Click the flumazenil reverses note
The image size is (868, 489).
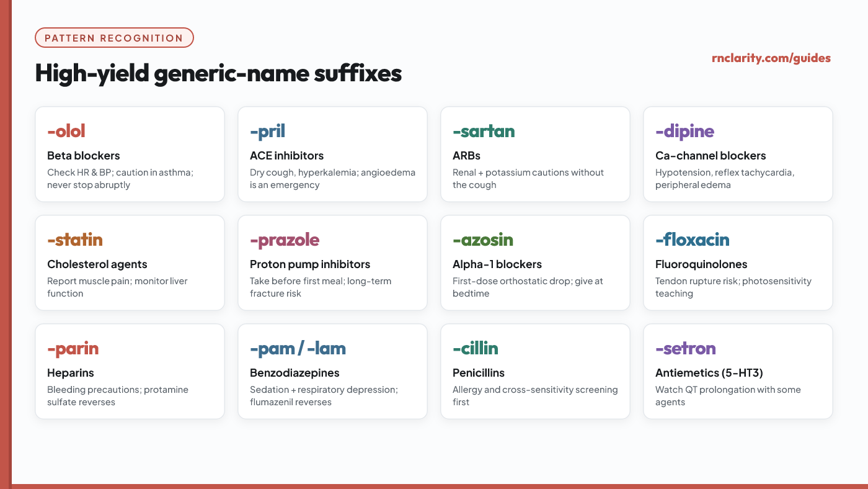tap(324, 396)
